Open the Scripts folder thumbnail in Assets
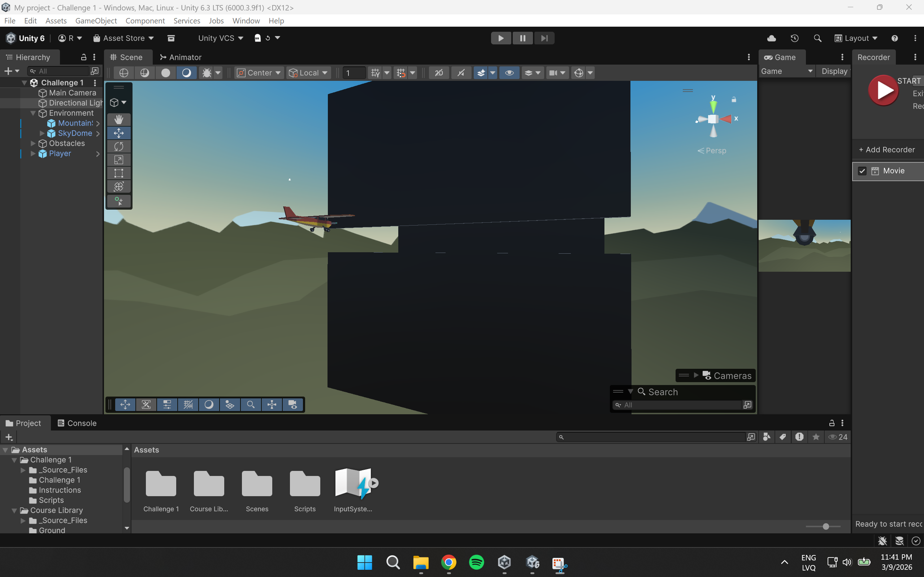Screen dimensions: 924x577 click(x=305, y=484)
